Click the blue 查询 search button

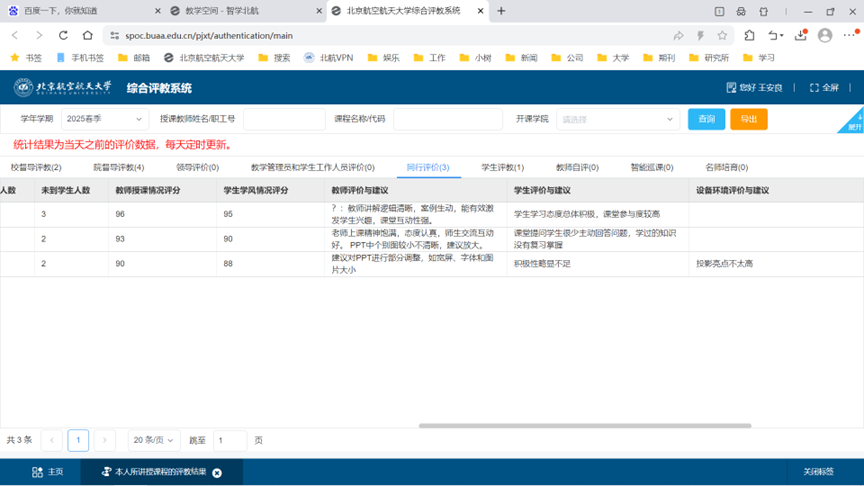pyautogui.click(x=706, y=119)
